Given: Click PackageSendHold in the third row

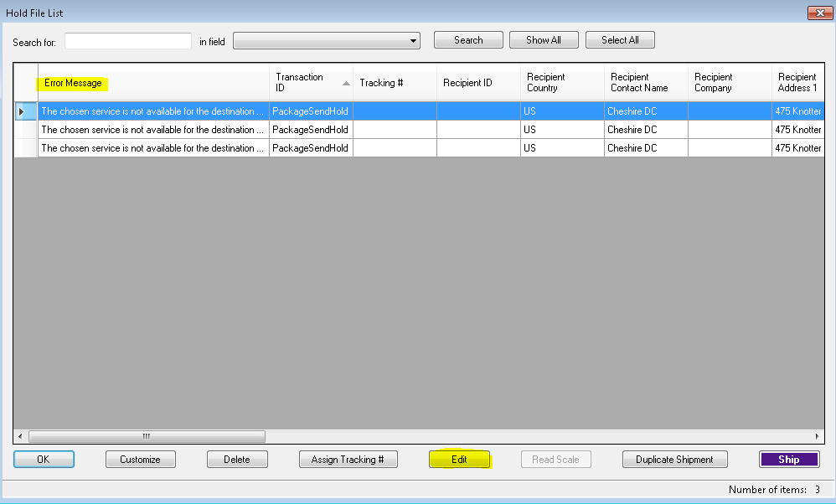Looking at the screenshot, I should click(311, 148).
